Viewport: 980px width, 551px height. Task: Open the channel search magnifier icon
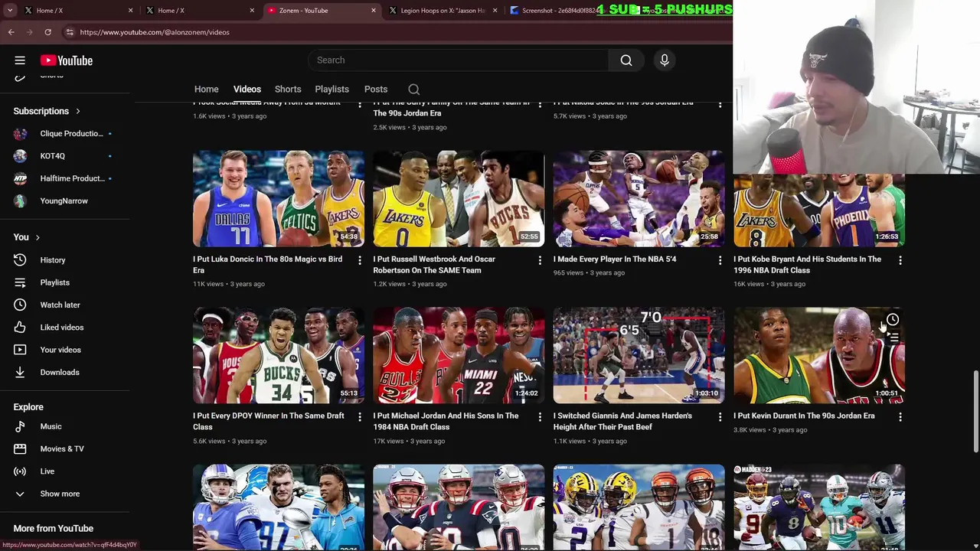click(413, 90)
